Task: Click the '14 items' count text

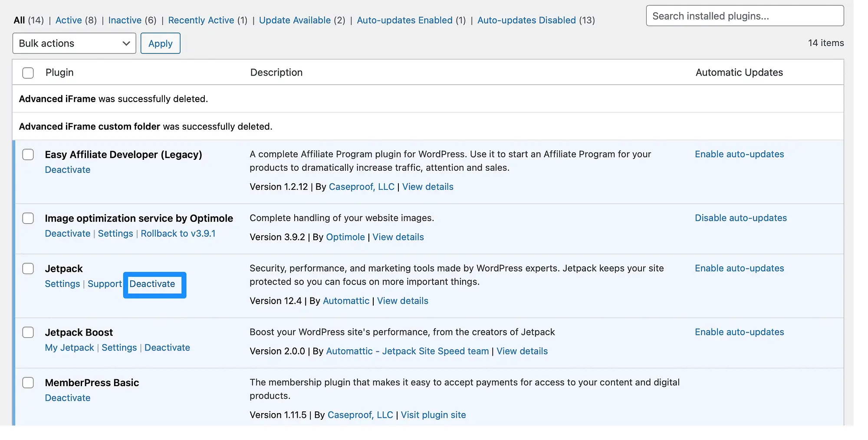Action: pyautogui.click(x=826, y=43)
